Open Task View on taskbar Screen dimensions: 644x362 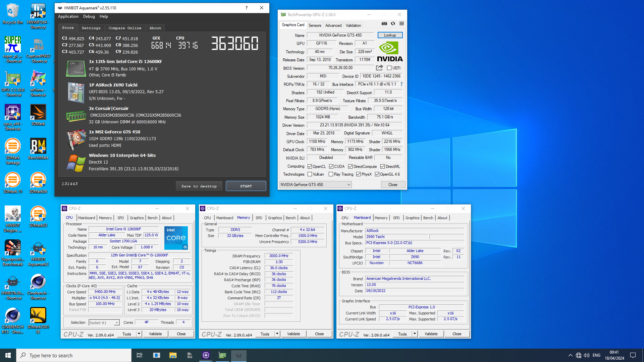[140, 355]
